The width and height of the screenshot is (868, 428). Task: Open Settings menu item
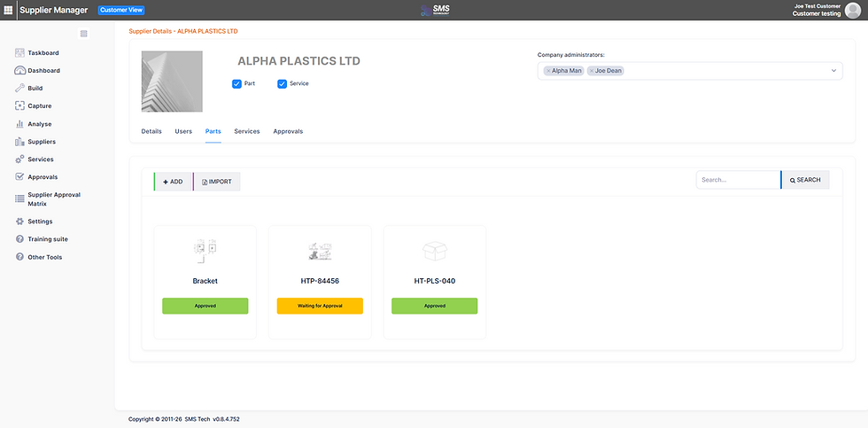pyautogui.click(x=40, y=222)
